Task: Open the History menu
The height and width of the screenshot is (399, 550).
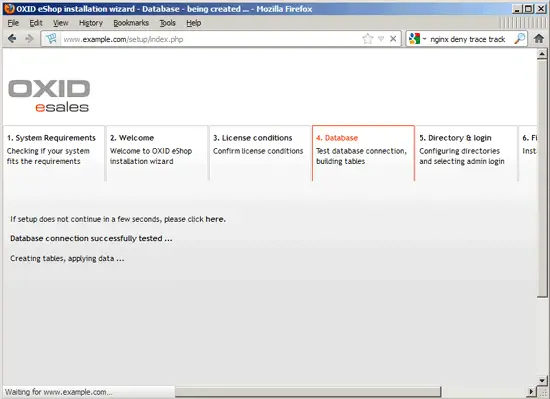Action: (90, 23)
